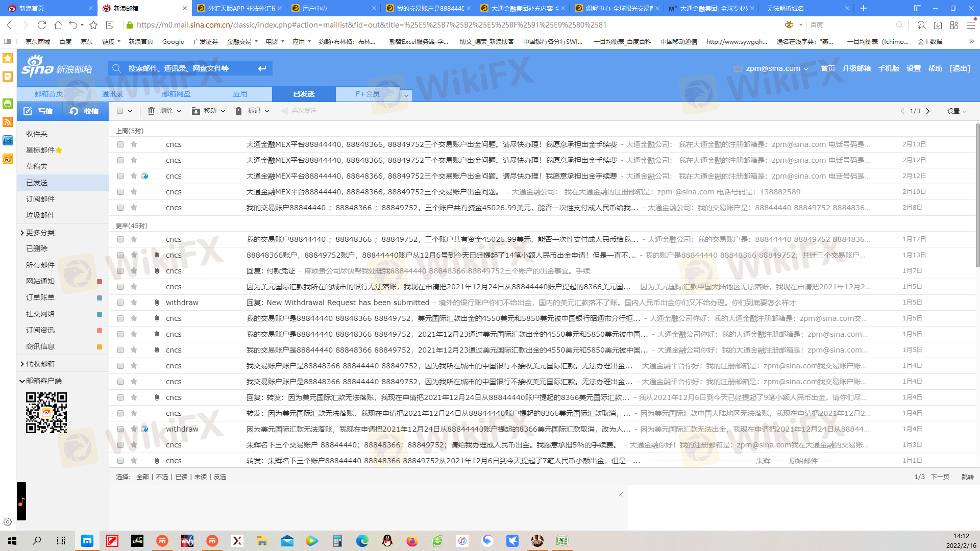Open the mail client QR code
Image resolution: width=980 pixels, height=551 pixels.
pos(46,413)
